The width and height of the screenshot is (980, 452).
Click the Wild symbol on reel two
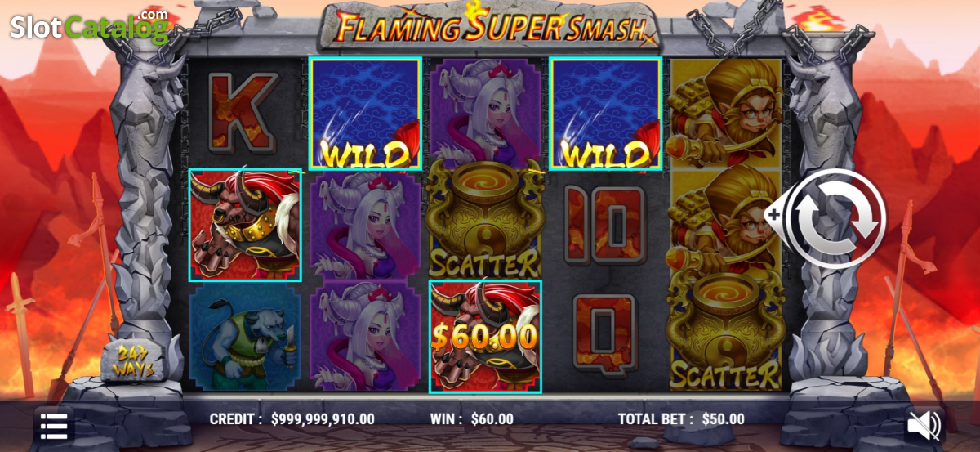coord(365,114)
